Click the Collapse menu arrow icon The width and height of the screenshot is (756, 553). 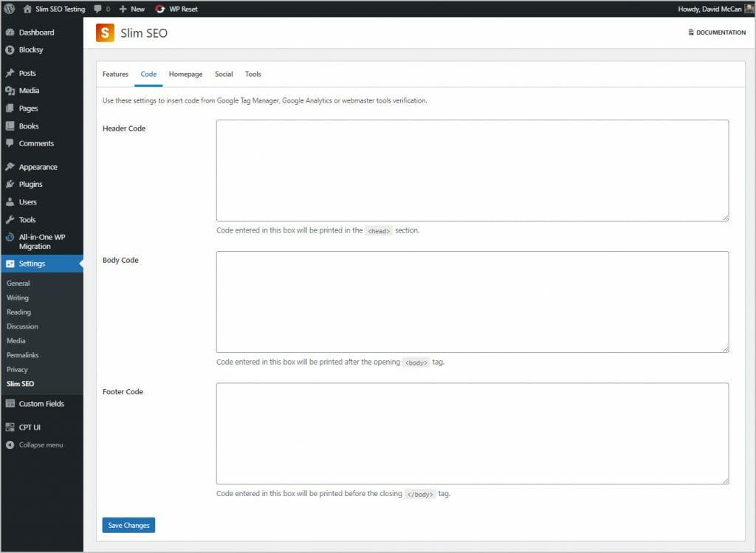tap(10, 444)
